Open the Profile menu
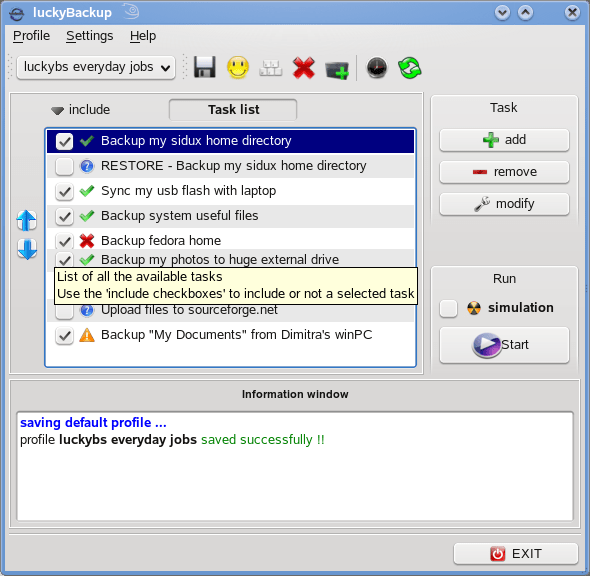This screenshot has width=590, height=576. click(x=31, y=36)
